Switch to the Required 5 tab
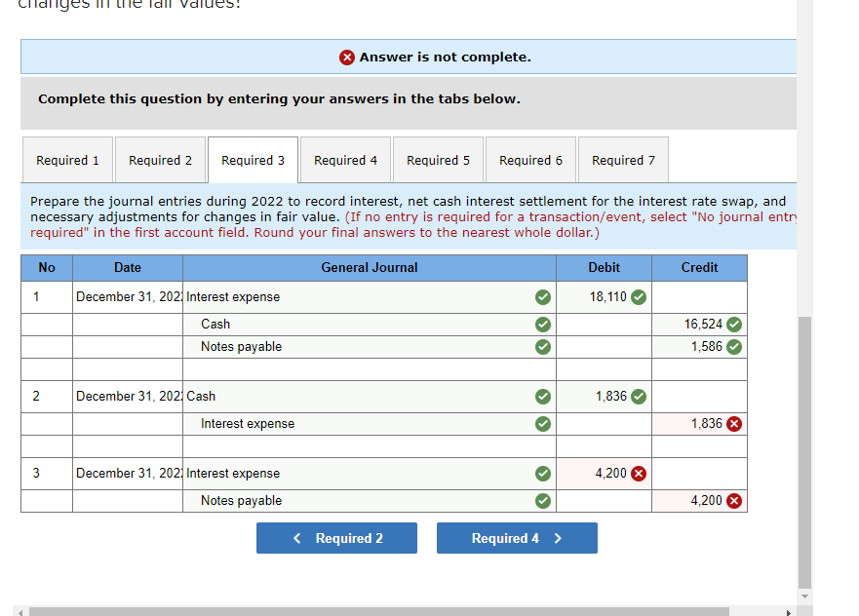The image size is (859, 616). [x=438, y=160]
